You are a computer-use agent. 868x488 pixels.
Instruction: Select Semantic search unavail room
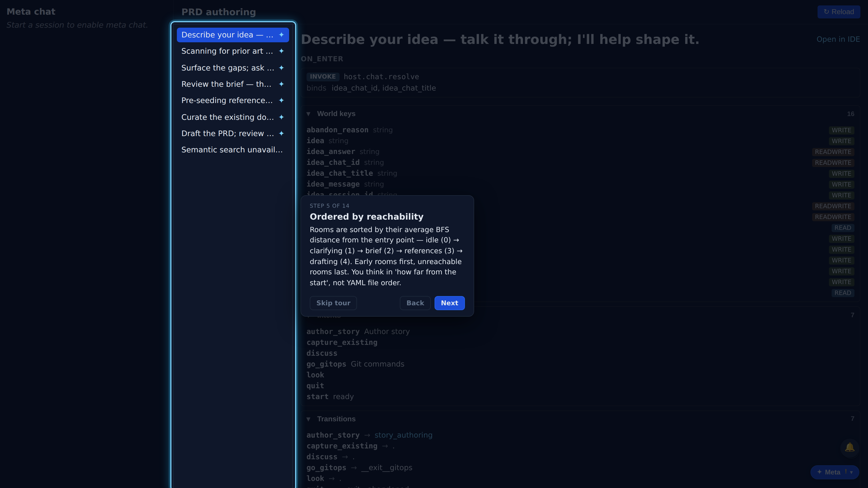coord(233,150)
